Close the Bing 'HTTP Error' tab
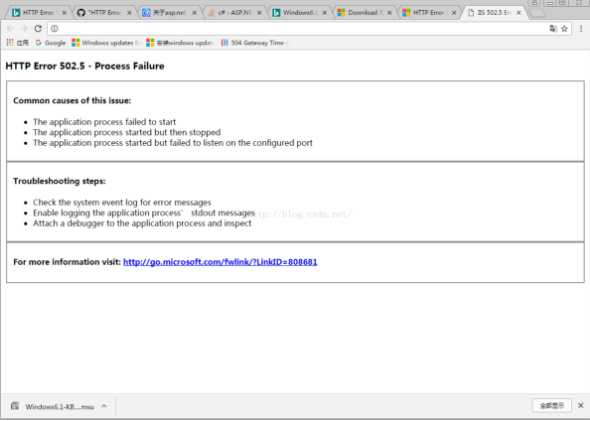 (x=64, y=13)
